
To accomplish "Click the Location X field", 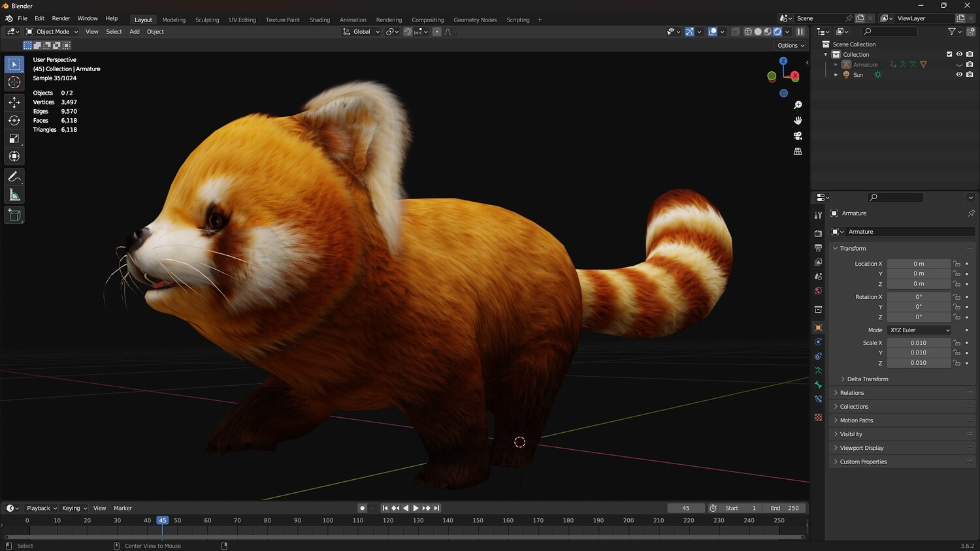I will tap(918, 264).
